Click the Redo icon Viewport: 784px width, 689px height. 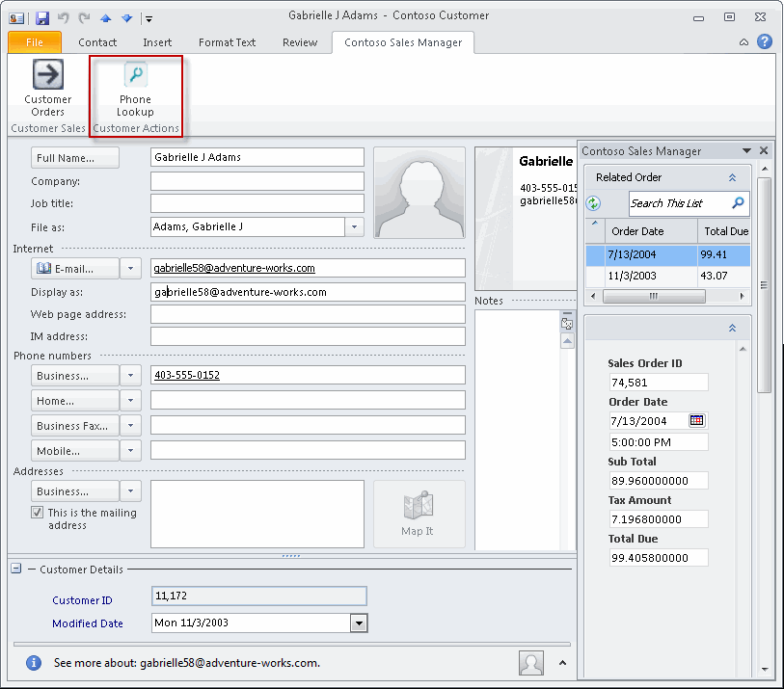pos(84,17)
